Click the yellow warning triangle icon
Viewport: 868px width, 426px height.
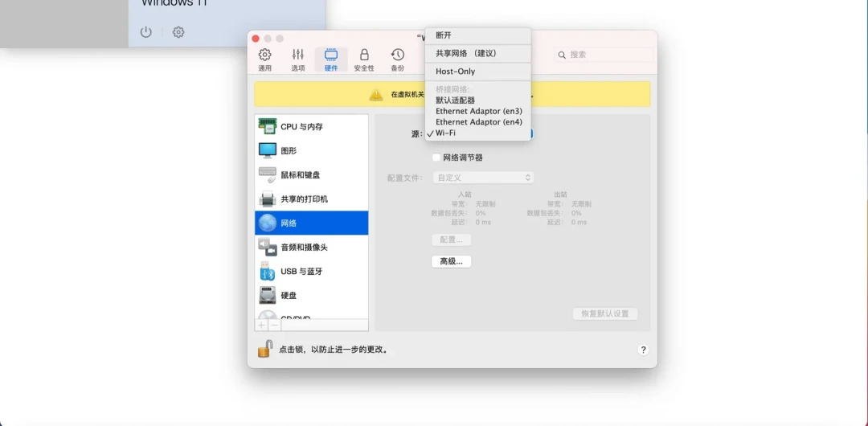[x=376, y=94]
